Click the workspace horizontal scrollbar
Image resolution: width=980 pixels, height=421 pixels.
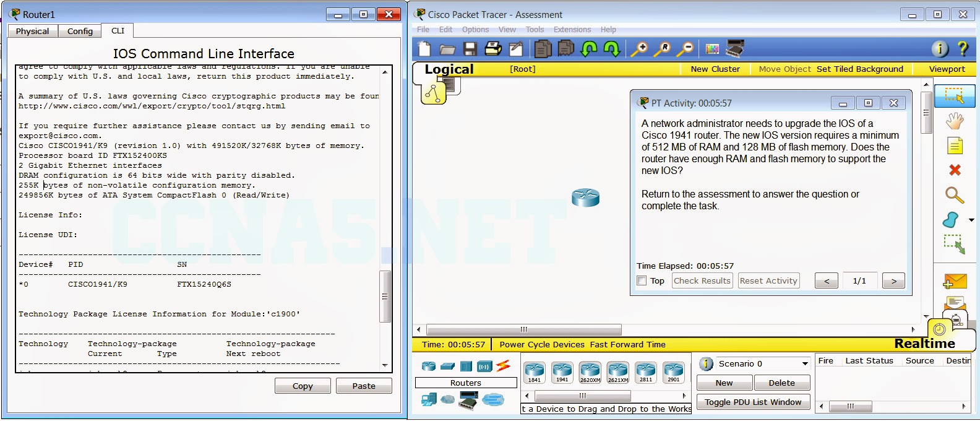coord(524,329)
